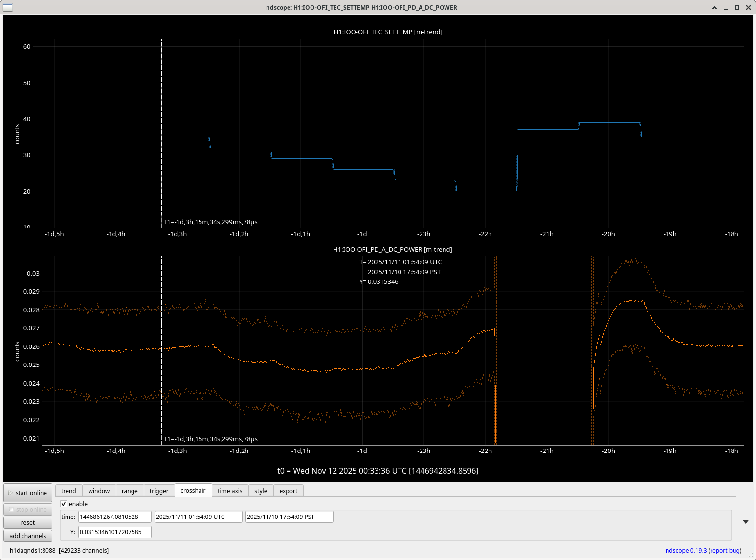Open the style tab
This screenshot has height=560, width=756.
coord(261,491)
